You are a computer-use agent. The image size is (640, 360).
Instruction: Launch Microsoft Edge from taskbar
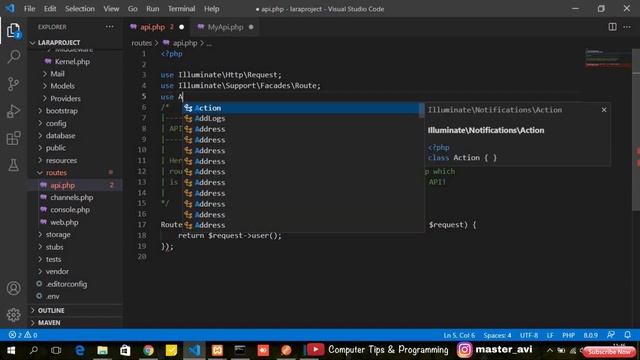click(79, 350)
